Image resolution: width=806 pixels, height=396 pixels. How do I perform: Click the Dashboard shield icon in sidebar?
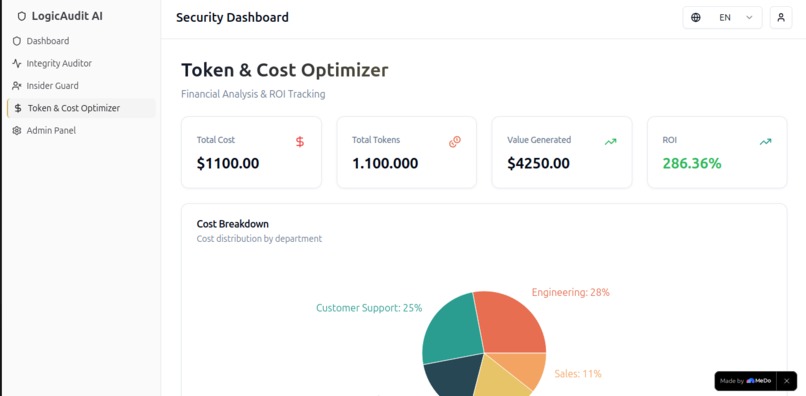pos(17,41)
